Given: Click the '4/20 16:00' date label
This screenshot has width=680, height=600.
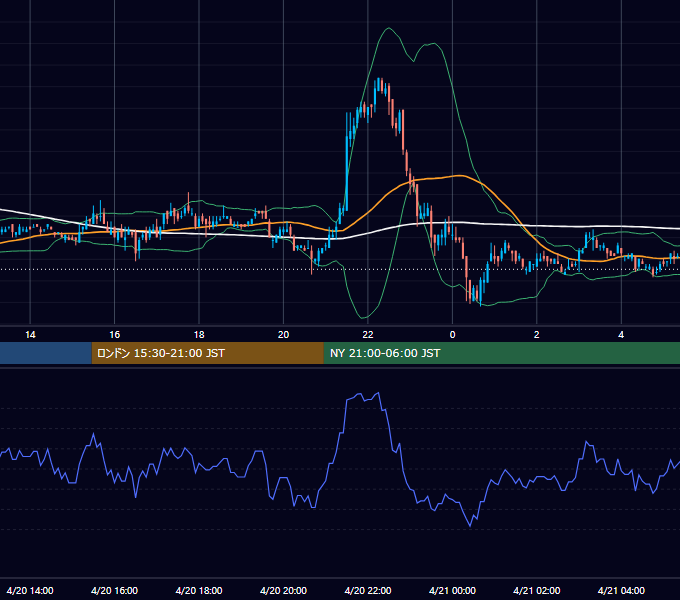Looking at the screenshot, I should click(x=114, y=590).
